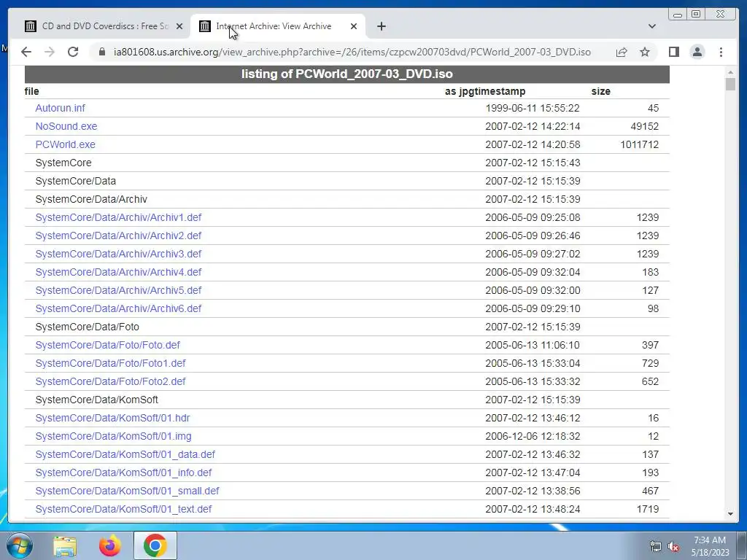Screen dimensions: 747x560
Task: Open the Windows Start menu
Action: [20, 545]
